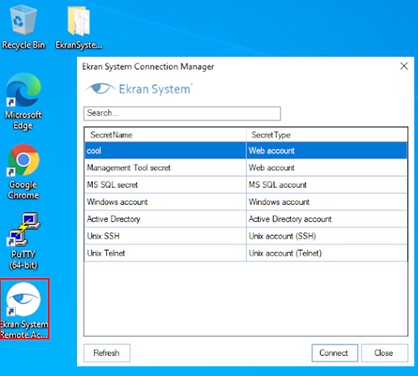Select the PuTTY (64-bit) shortcut icon
Screen dimensions: 418x376
tap(23, 241)
